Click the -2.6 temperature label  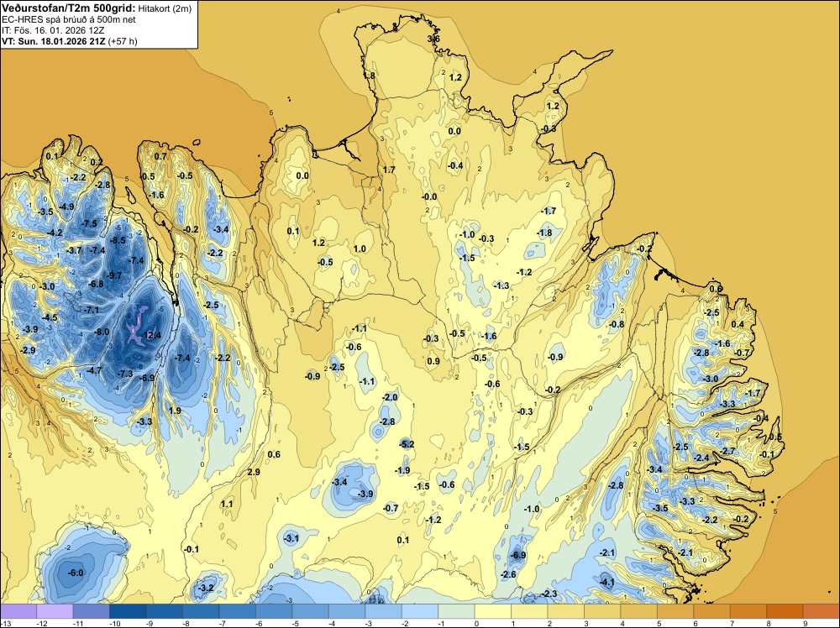click(508, 574)
